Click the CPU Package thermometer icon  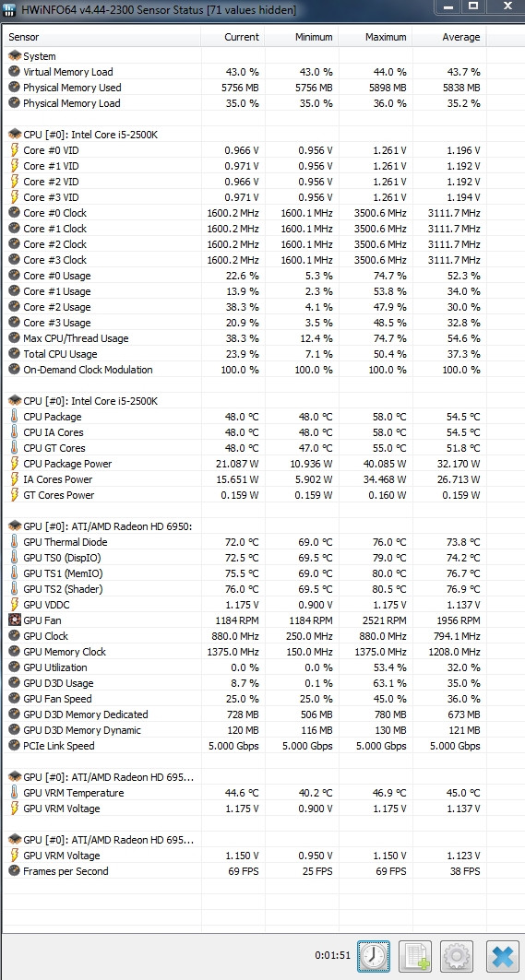(x=15, y=417)
